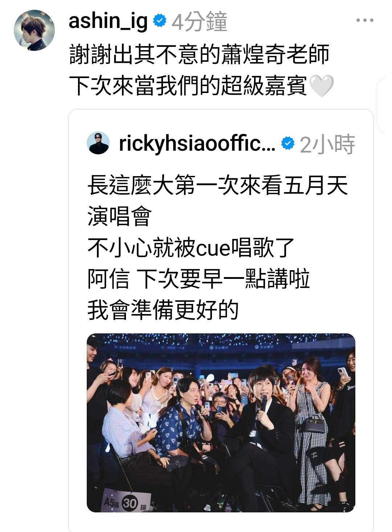Tap the 4分鐘 timestamp

pos(199,21)
